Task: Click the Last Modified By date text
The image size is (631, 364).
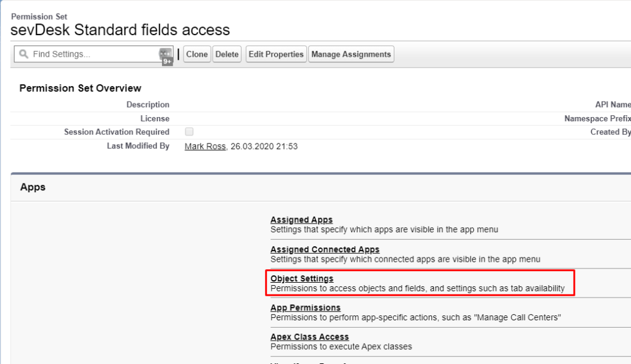Action: pos(265,147)
